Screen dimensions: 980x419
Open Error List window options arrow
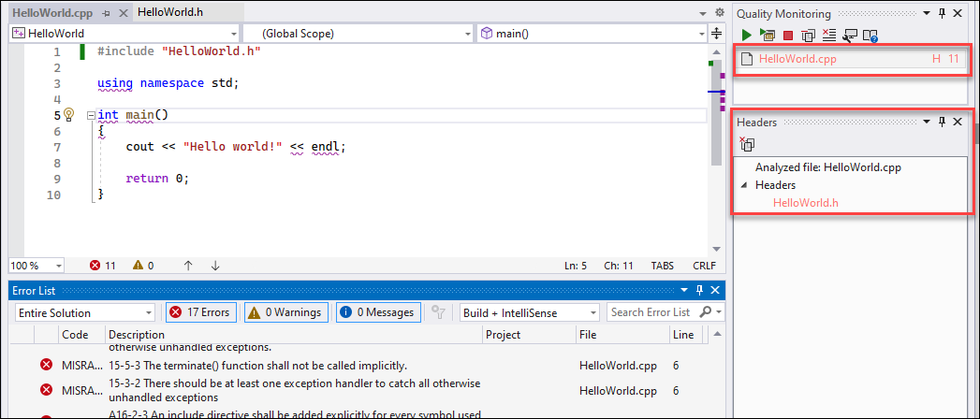click(x=685, y=290)
